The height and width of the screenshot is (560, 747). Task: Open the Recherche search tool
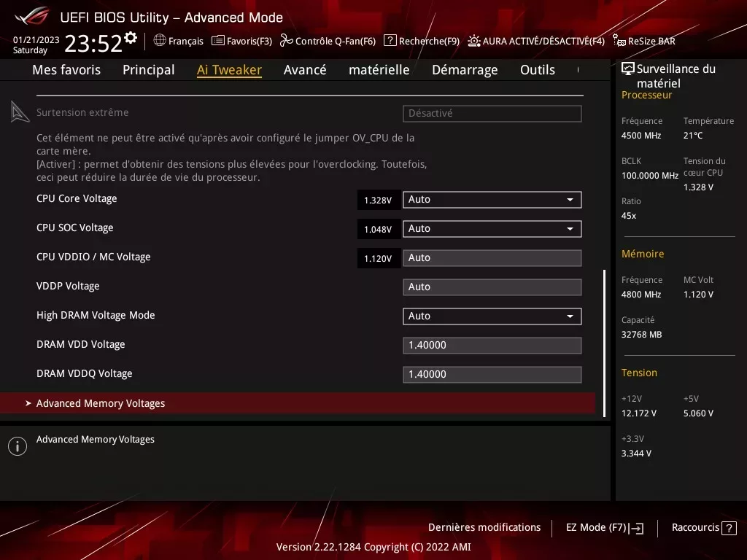click(422, 41)
